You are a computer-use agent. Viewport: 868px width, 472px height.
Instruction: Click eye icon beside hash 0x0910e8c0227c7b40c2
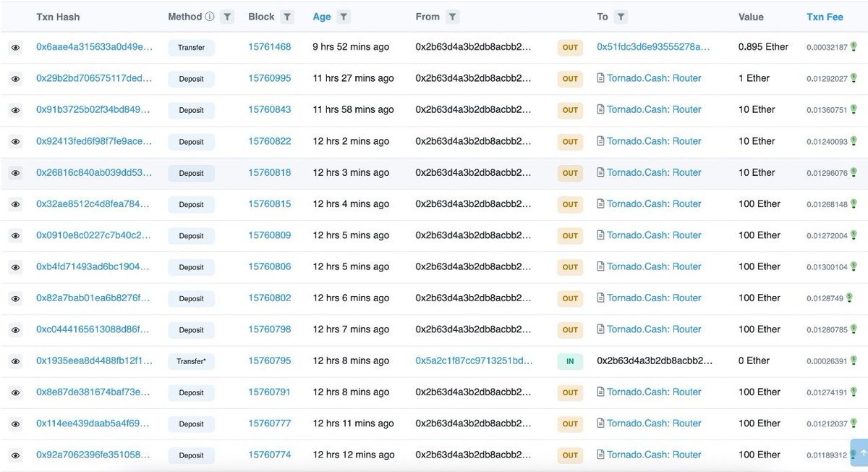(15, 235)
